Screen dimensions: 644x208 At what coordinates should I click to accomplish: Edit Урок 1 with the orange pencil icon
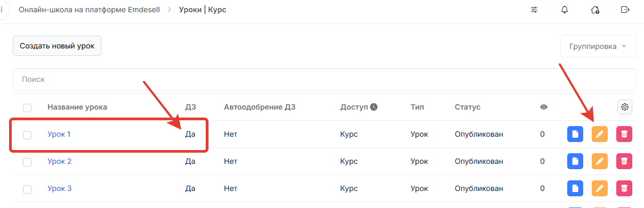[x=600, y=134]
